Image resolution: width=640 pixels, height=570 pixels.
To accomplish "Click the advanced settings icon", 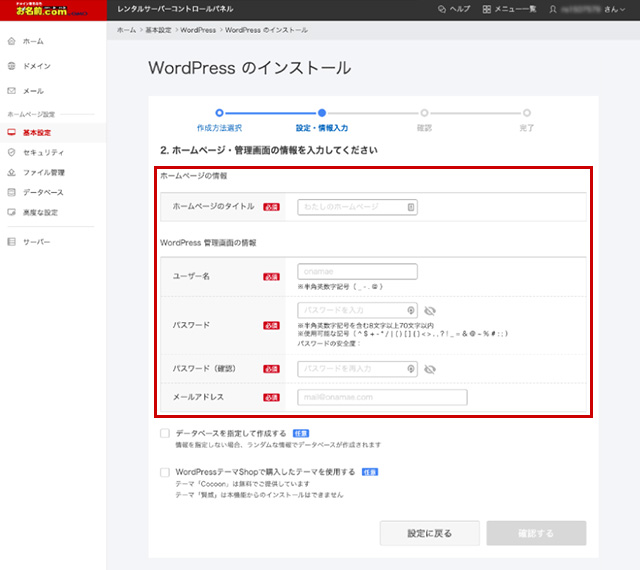I will coord(11,212).
